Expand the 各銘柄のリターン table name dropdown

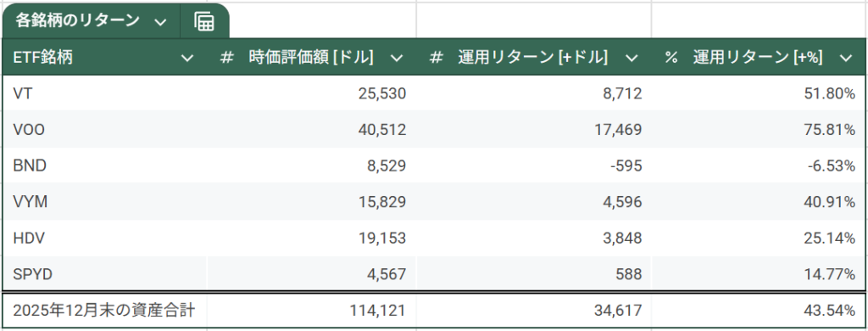coord(160,22)
